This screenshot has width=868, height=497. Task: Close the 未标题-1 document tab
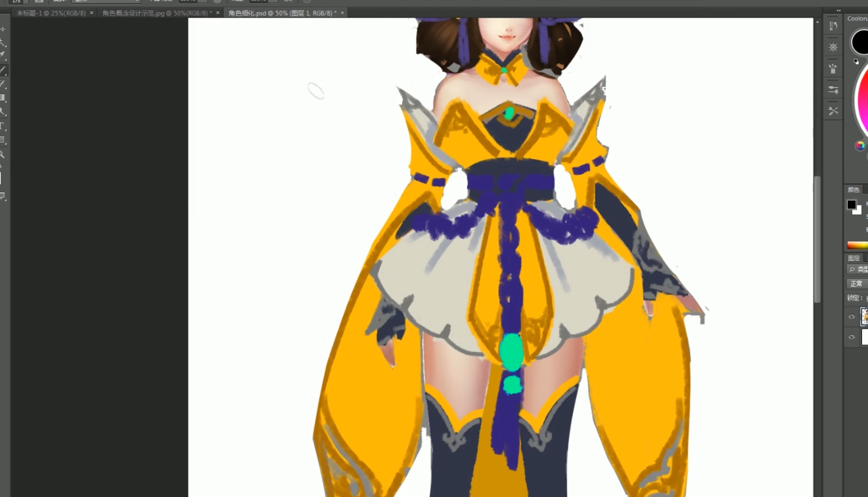pyautogui.click(x=91, y=13)
